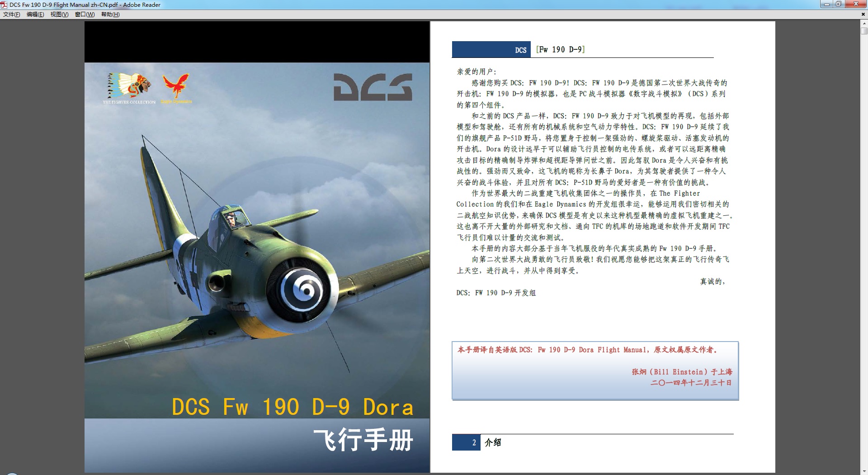This screenshot has width=868, height=475.
Task: Open the 文件(F) menu
Action: [x=11, y=14]
